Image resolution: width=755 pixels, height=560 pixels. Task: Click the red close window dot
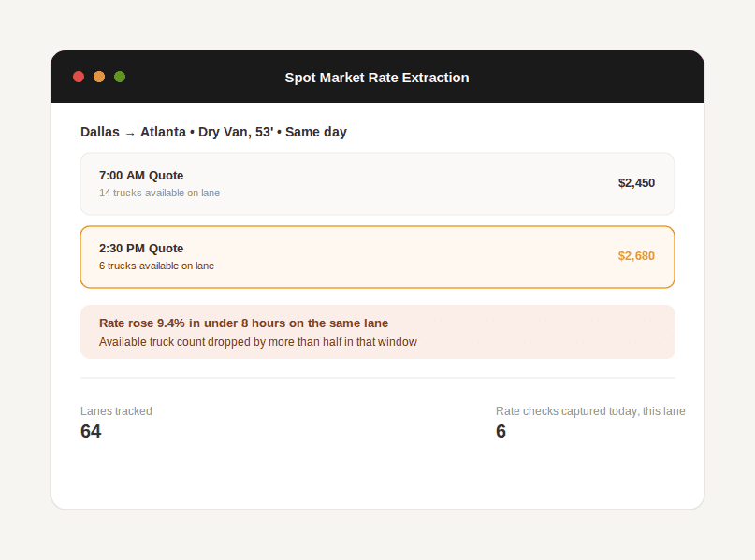pos(79,77)
